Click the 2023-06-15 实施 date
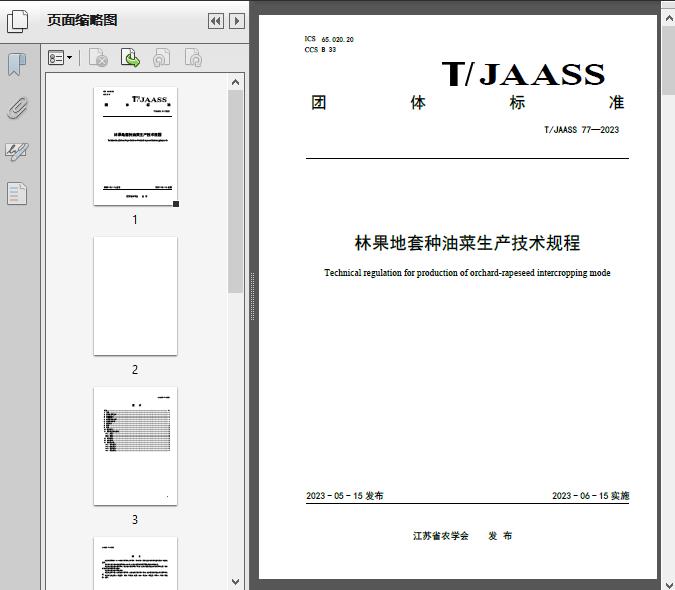This screenshot has height=590, width=675. pos(591,496)
